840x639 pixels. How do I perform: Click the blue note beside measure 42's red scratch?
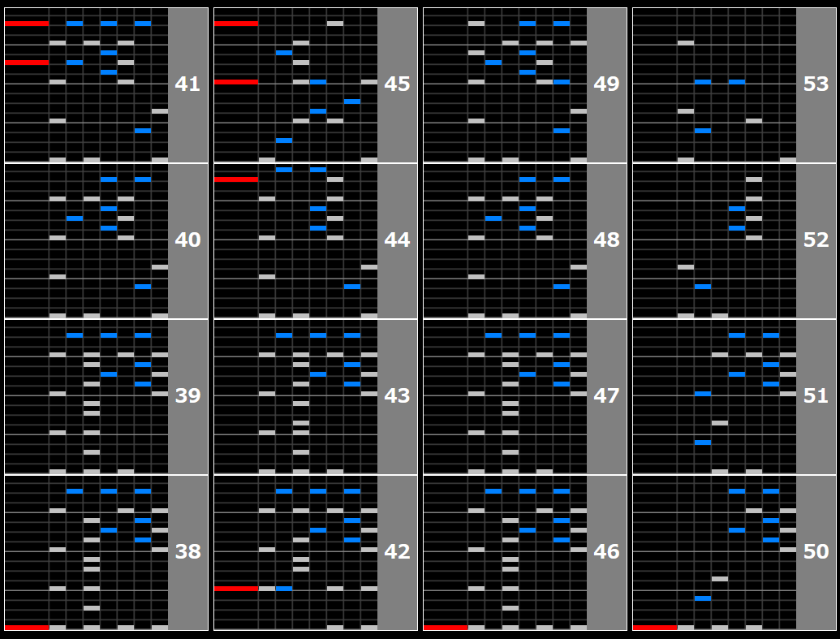click(x=284, y=589)
